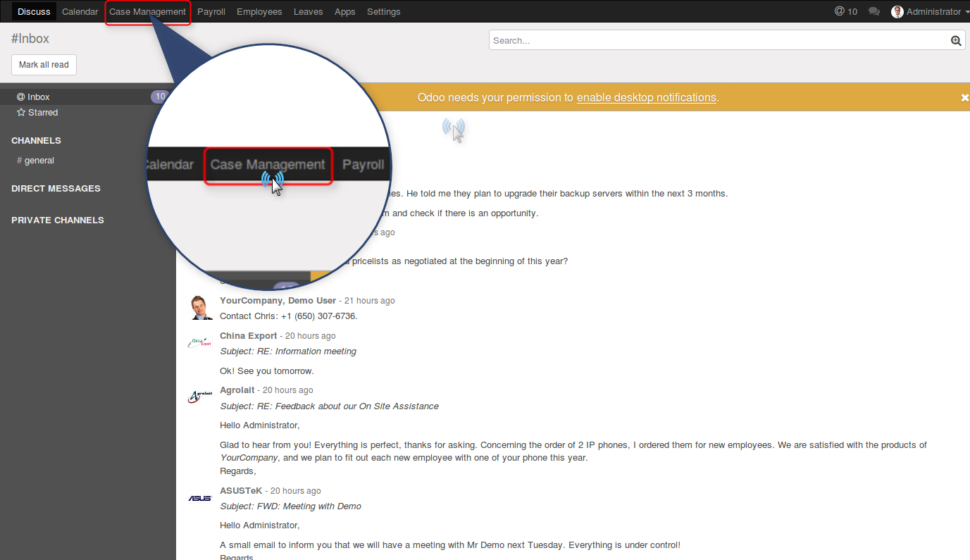Click the Agrolait 20 hours ago timestamp

click(288, 390)
